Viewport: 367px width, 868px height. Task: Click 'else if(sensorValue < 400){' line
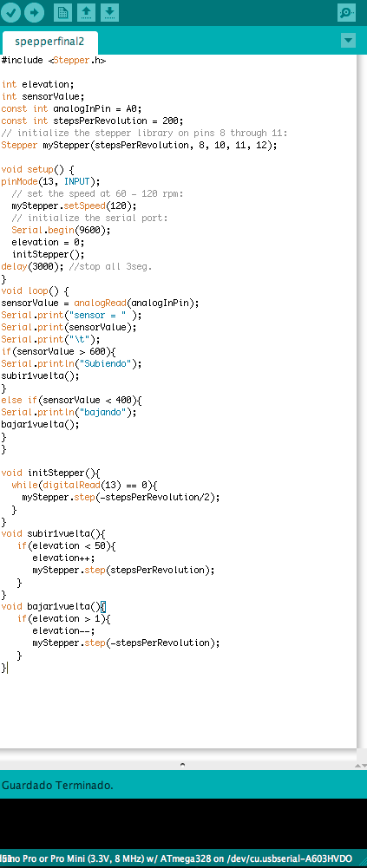[71, 401]
